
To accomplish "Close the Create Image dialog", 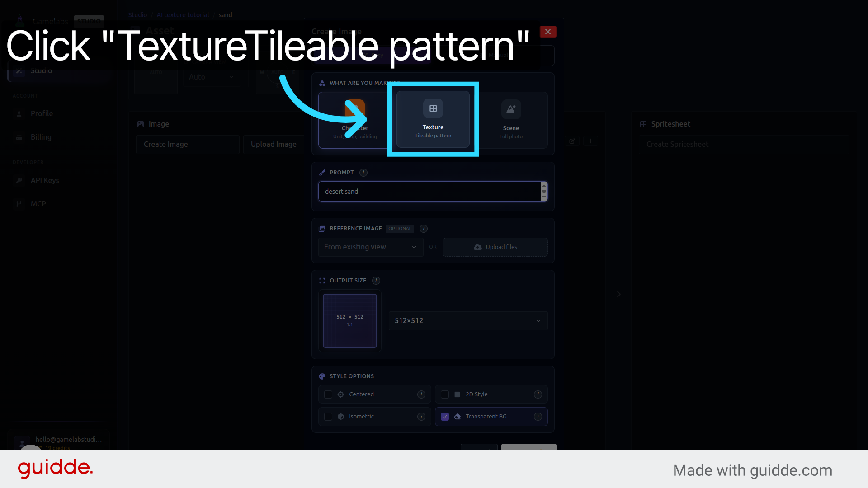I will coord(548,32).
